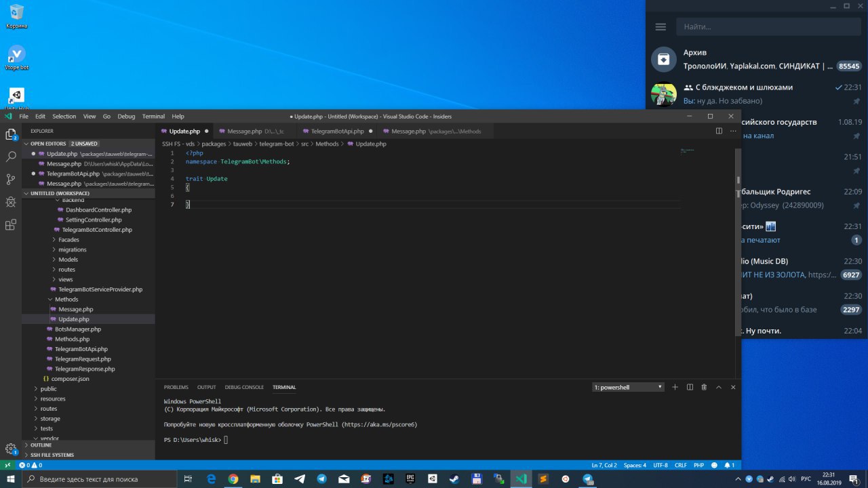This screenshot has width=868, height=488.
Task: Click the remote SSH indicator in status bar
Action: pyautogui.click(x=7, y=466)
